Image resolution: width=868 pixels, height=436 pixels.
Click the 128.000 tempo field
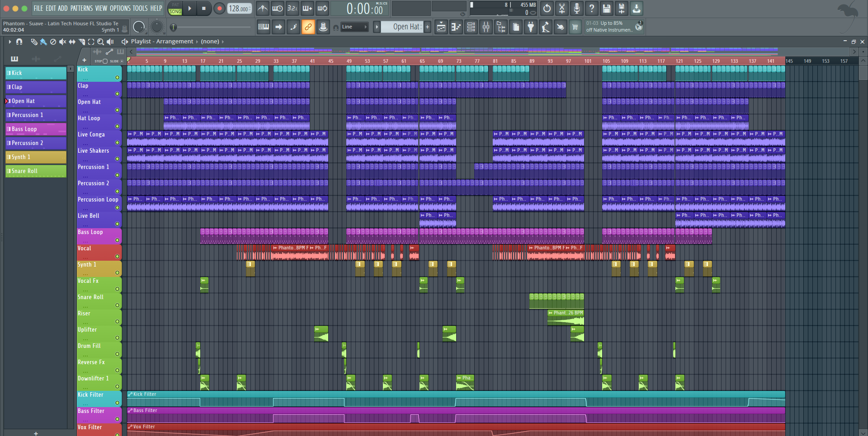[238, 9]
